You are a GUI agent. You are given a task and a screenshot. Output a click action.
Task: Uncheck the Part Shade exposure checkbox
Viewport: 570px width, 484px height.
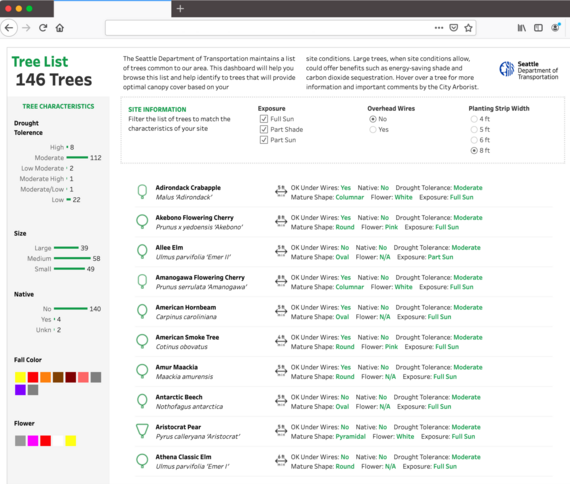[264, 129]
